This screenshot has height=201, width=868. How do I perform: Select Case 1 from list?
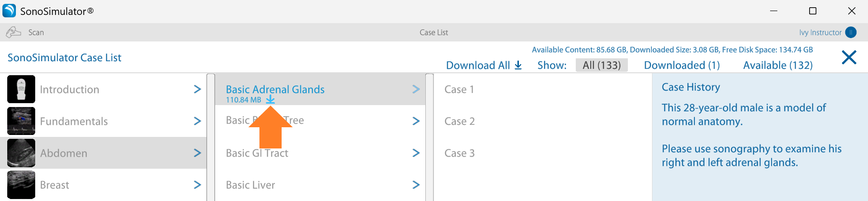click(459, 89)
